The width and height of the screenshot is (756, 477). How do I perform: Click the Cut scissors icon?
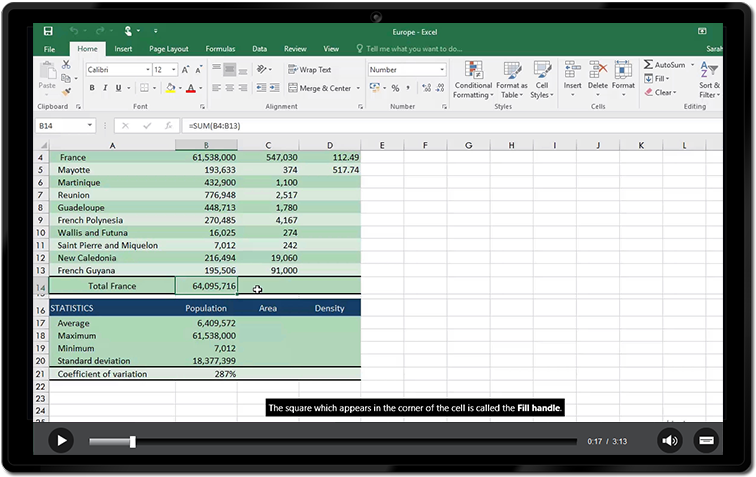pos(67,64)
